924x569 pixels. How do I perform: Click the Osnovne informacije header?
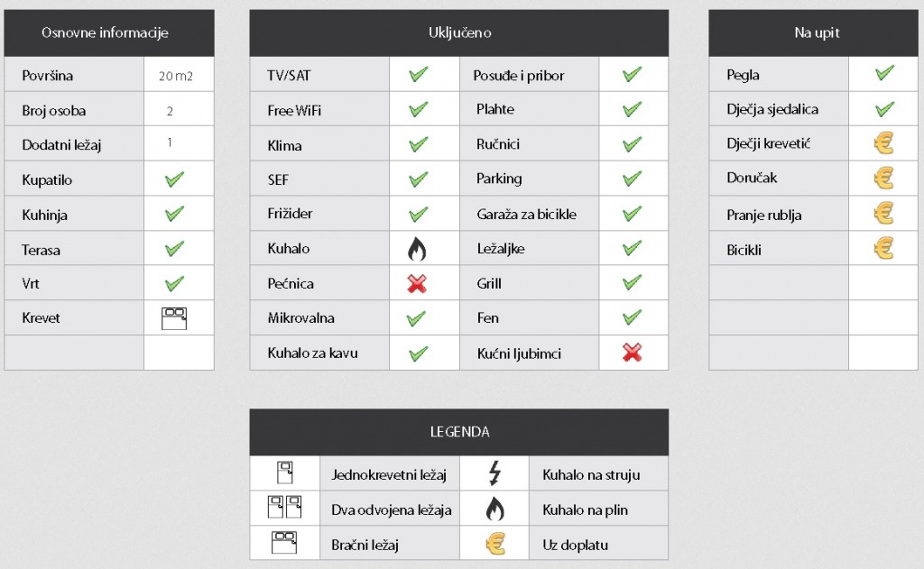pyautogui.click(x=105, y=33)
